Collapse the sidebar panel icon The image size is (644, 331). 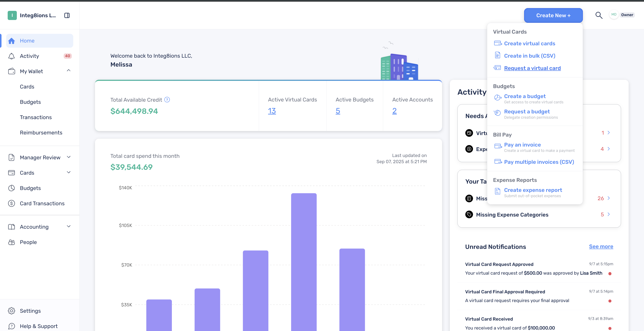pyautogui.click(x=67, y=16)
